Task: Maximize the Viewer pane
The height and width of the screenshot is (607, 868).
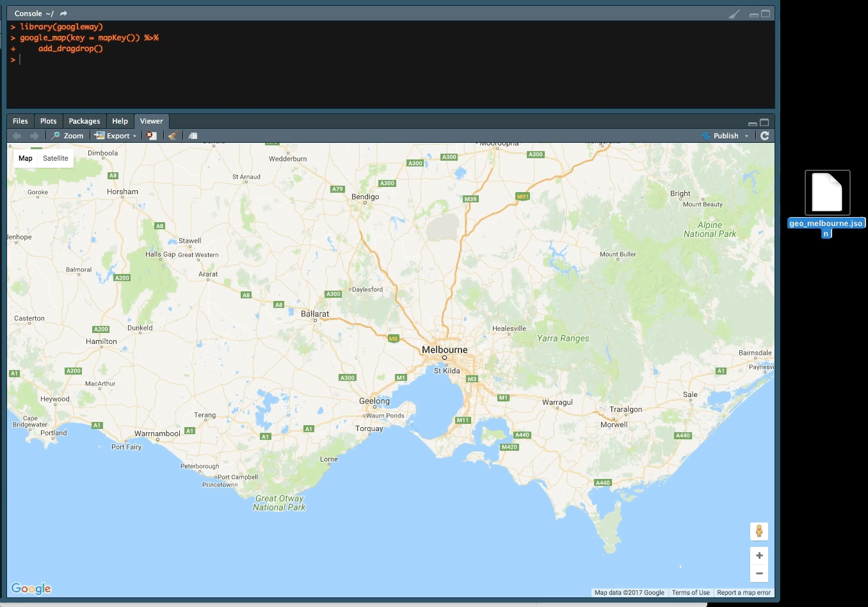Action: 764,122
